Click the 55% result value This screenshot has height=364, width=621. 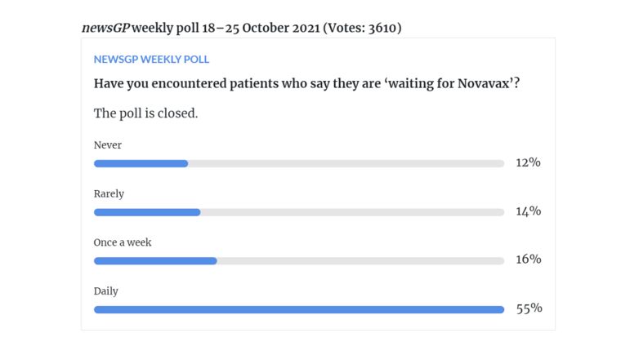pyautogui.click(x=529, y=309)
